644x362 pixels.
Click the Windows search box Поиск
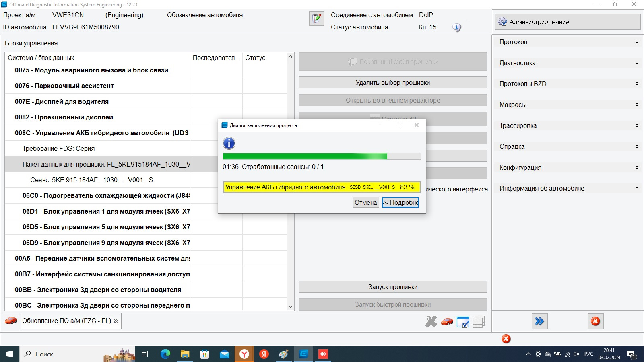coord(76,354)
